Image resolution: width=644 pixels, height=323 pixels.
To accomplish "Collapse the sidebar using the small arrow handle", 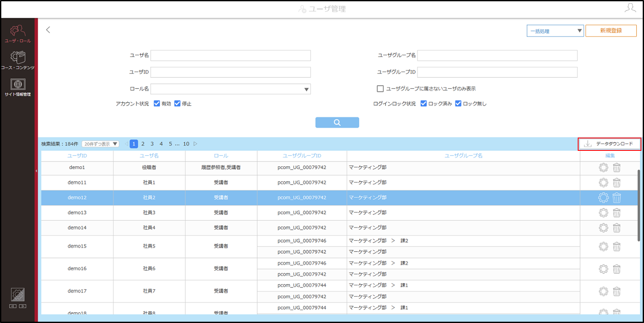I will click(x=36, y=171).
